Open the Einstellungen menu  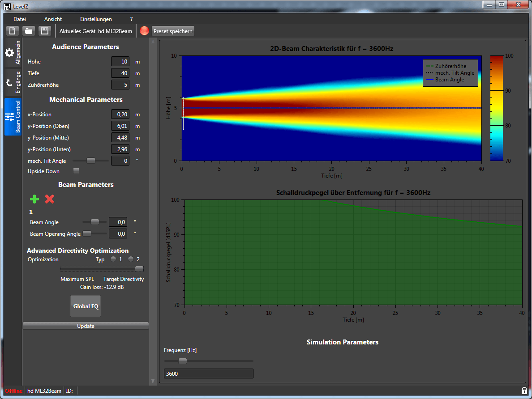point(96,19)
